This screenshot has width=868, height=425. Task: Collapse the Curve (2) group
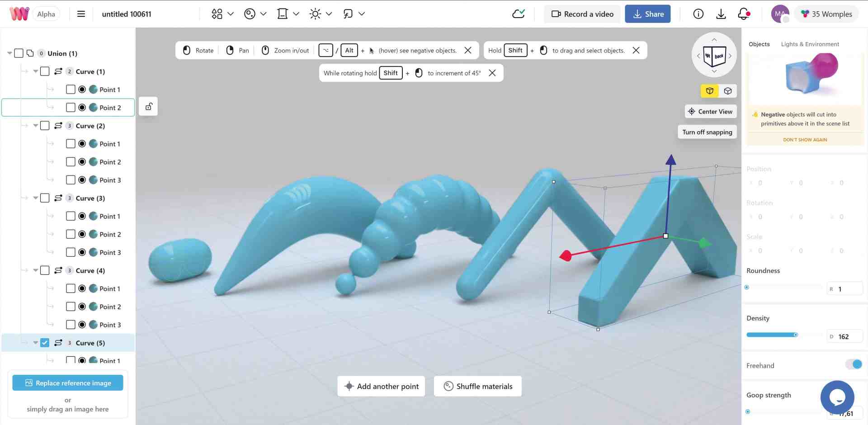pos(35,125)
